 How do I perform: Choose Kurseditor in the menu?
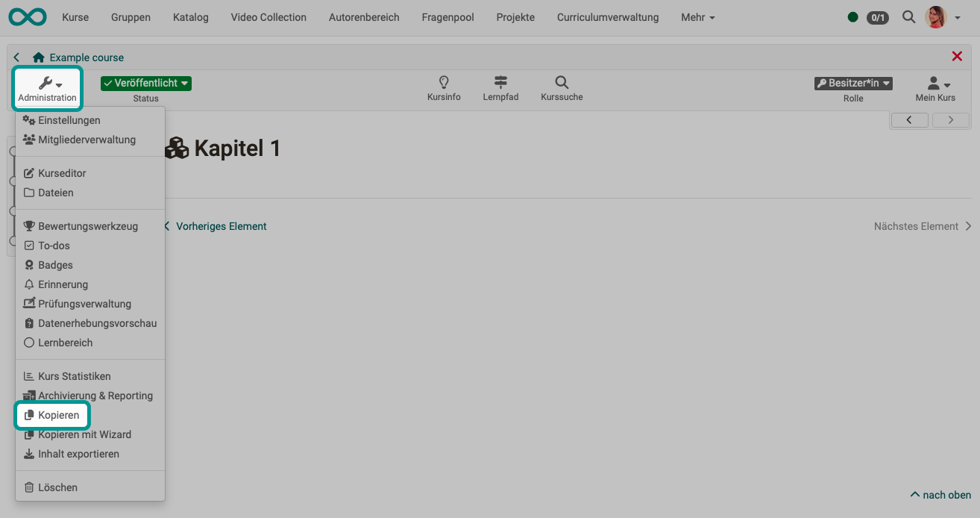pos(62,173)
